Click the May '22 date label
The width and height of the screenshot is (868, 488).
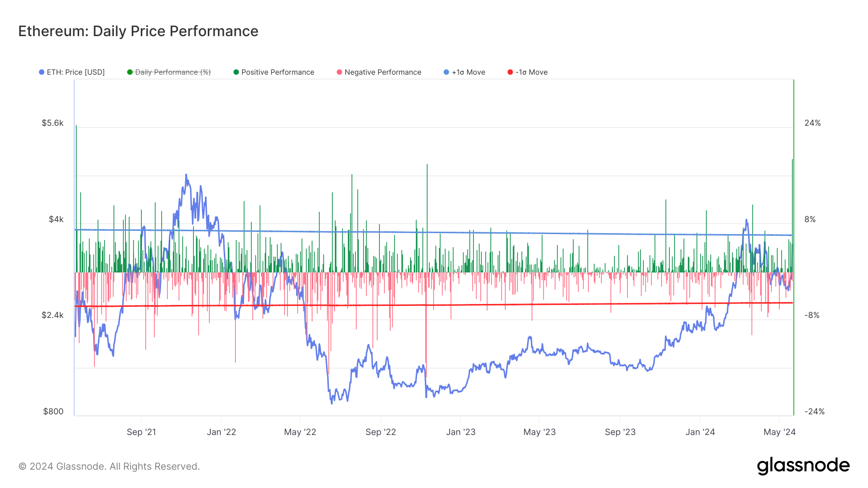pos(300,432)
